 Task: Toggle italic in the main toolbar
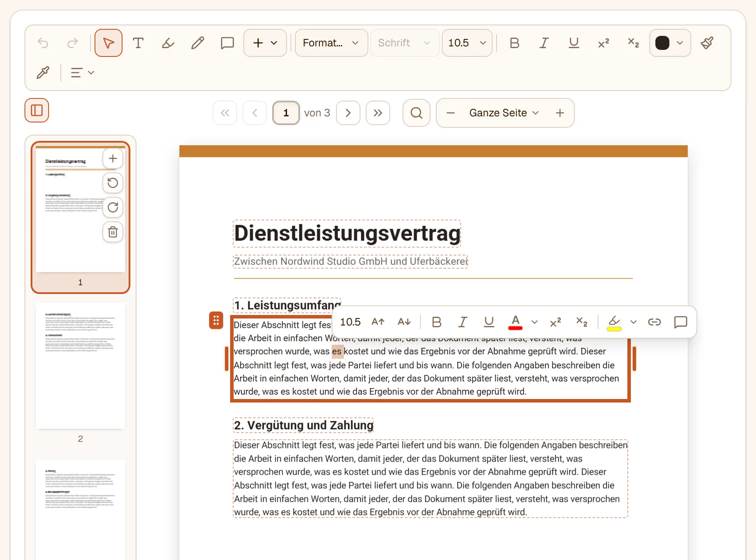[544, 43]
